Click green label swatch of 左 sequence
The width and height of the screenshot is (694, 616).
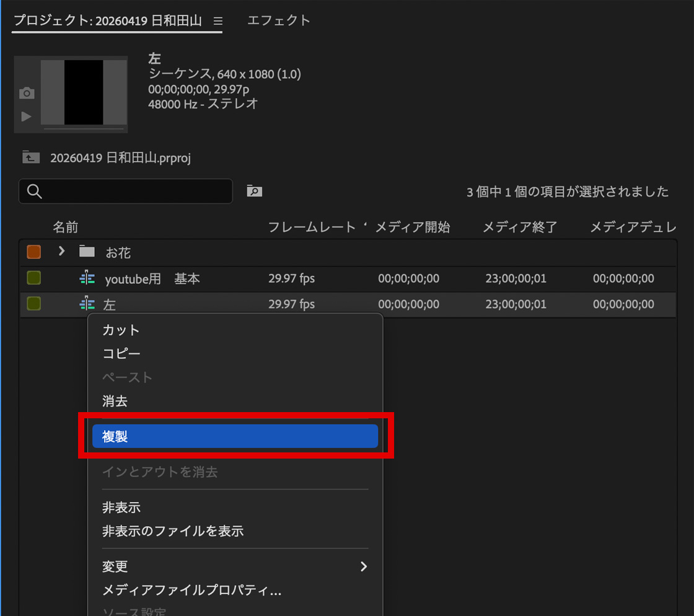(x=34, y=304)
